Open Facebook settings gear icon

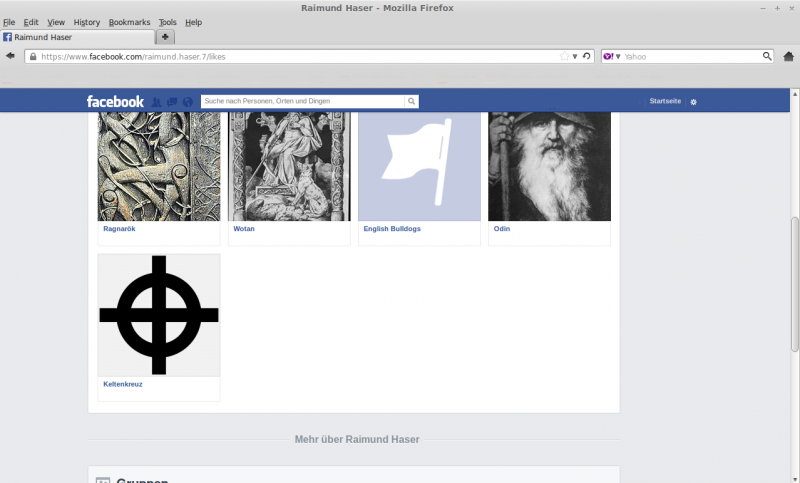pos(693,102)
